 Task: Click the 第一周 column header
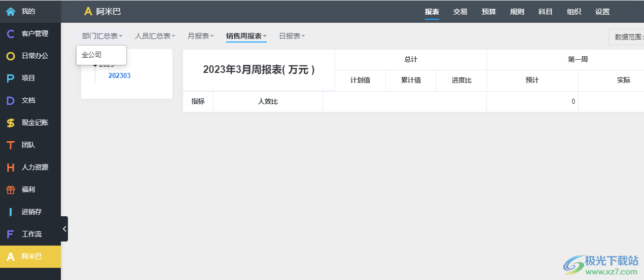pyautogui.click(x=578, y=60)
